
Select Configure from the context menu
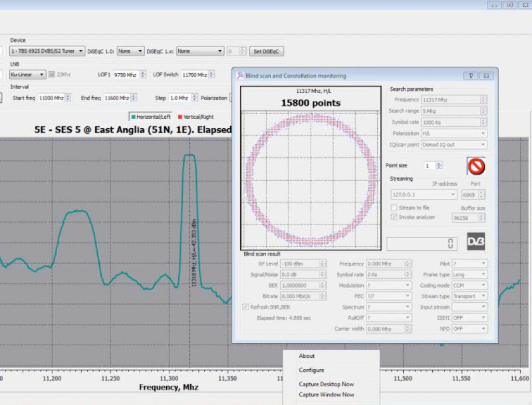tap(311, 370)
